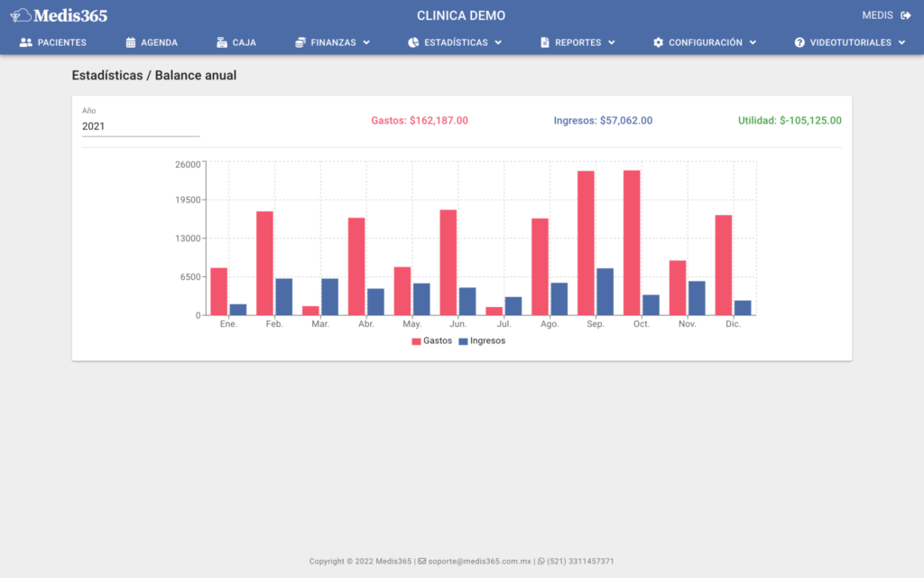Click the Agenda calendar icon
This screenshot has width=924, height=578.
pyautogui.click(x=131, y=42)
